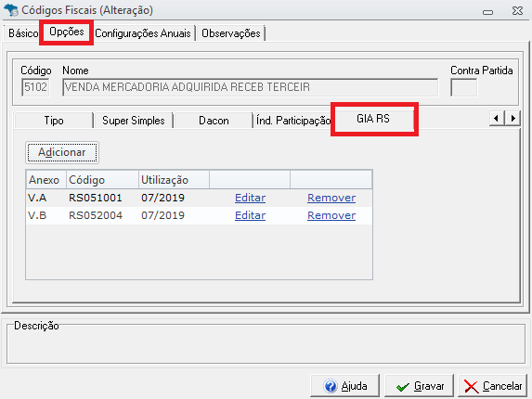
Task: Switch to the Básico tab
Action: 23,33
